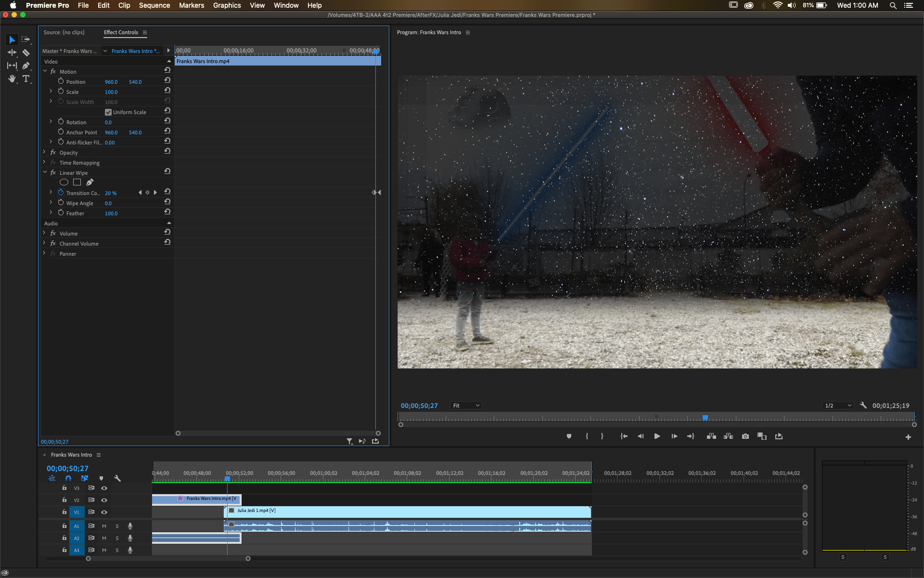Reset the Linear Wipe effect
The width and height of the screenshot is (924, 578).
click(x=167, y=171)
